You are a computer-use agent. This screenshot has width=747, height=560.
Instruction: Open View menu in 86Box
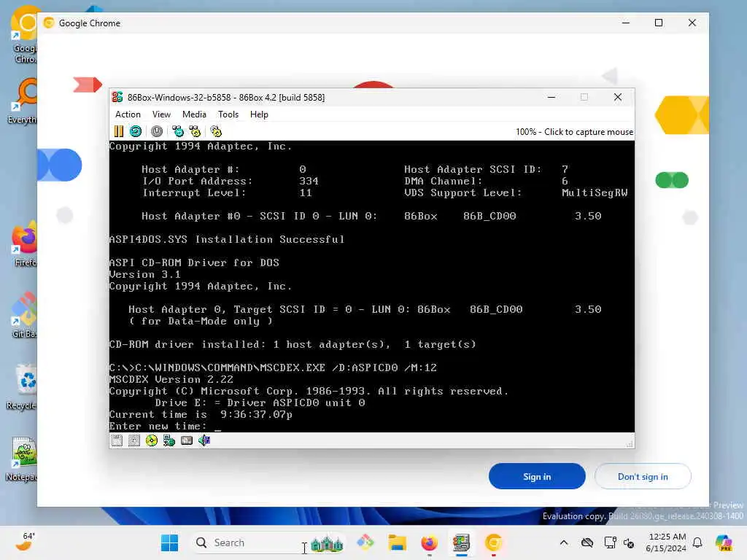click(x=161, y=114)
